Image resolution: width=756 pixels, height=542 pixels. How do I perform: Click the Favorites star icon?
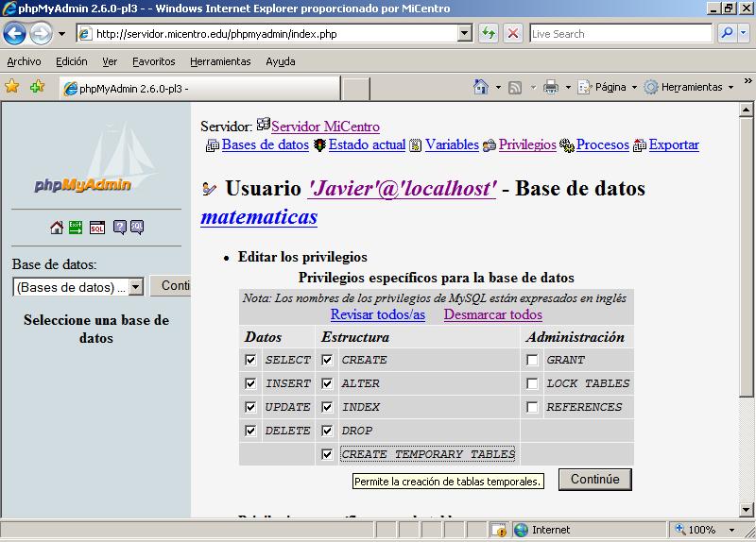(12, 87)
